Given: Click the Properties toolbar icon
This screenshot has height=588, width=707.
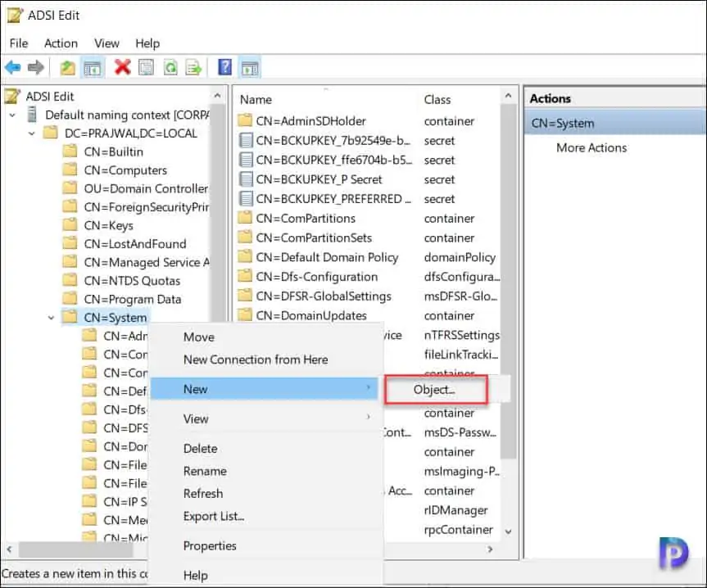Looking at the screenshot, I should click(146, 68).
